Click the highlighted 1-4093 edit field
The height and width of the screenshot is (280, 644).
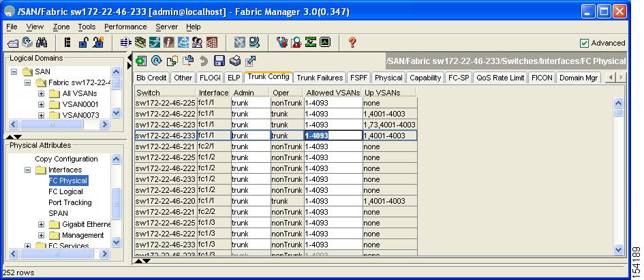pyautogui.click(x=333, y=136)
